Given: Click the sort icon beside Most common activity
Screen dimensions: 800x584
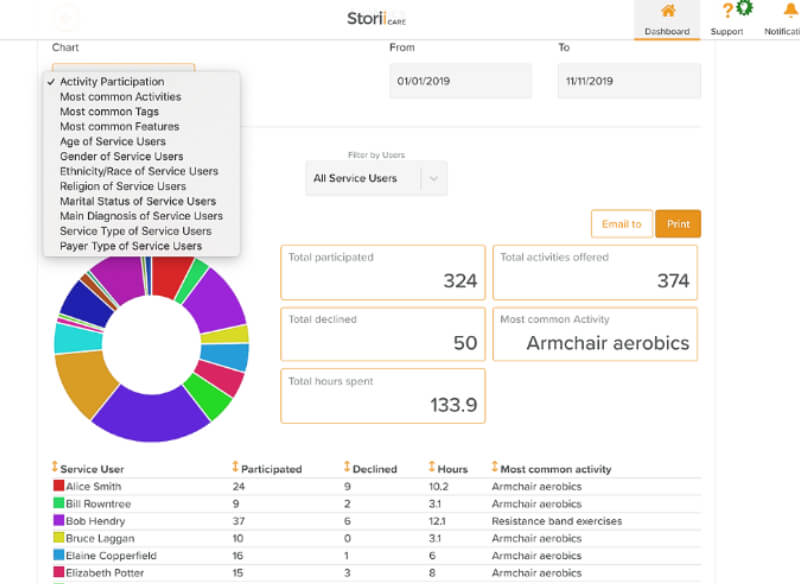Looking at the screenshot, I should 492,468.
